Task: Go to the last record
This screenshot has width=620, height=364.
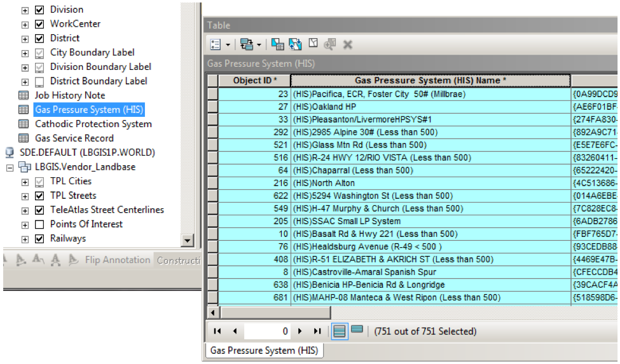Action: (317, 331)
